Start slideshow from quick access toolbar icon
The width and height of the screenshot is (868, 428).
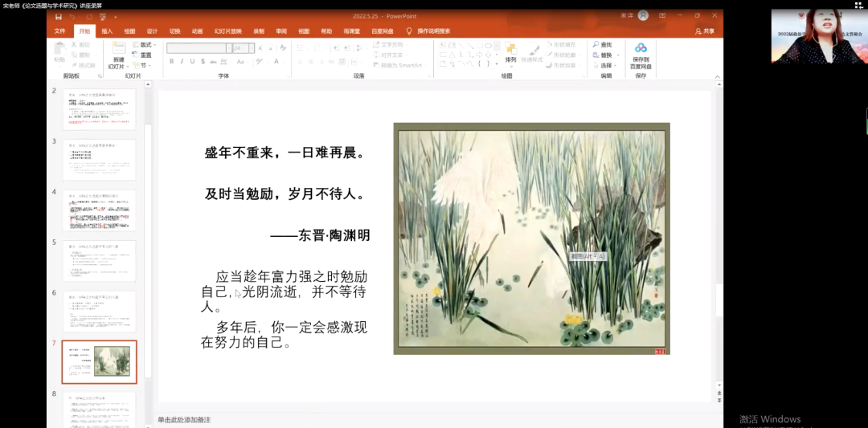104,17
